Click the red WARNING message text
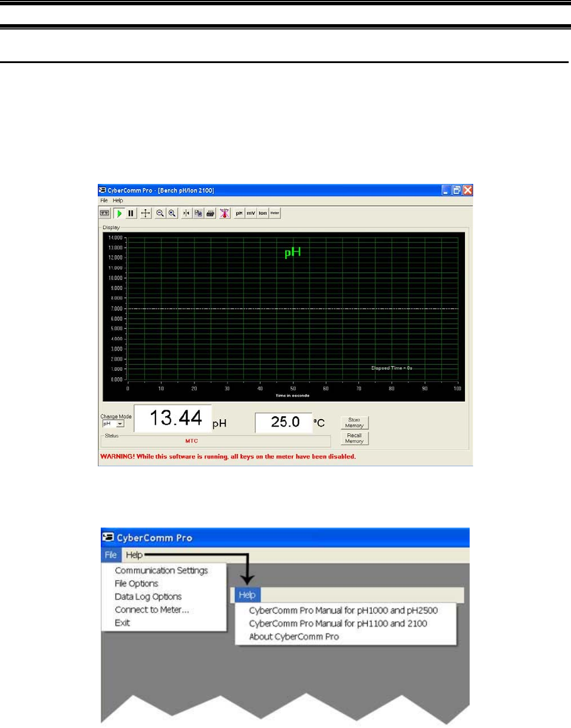 tap(228, 456)
